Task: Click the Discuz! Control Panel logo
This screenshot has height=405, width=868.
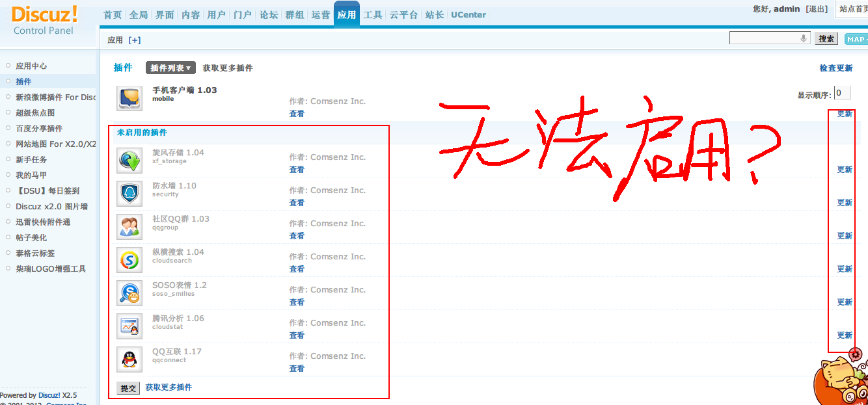Action: click(x=44, y=20)
